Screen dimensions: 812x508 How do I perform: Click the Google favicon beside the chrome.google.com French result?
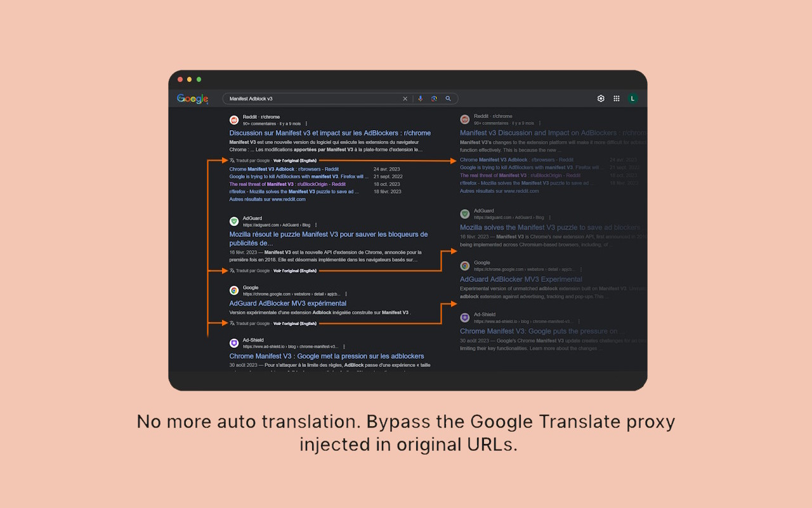coord(234,291)
